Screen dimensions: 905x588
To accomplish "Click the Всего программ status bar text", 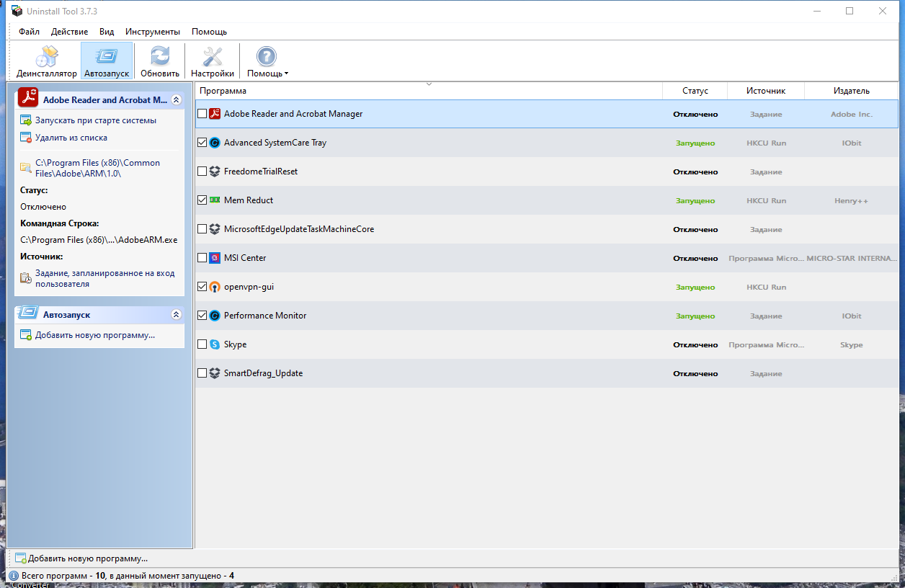I will (x=128, y=576).
